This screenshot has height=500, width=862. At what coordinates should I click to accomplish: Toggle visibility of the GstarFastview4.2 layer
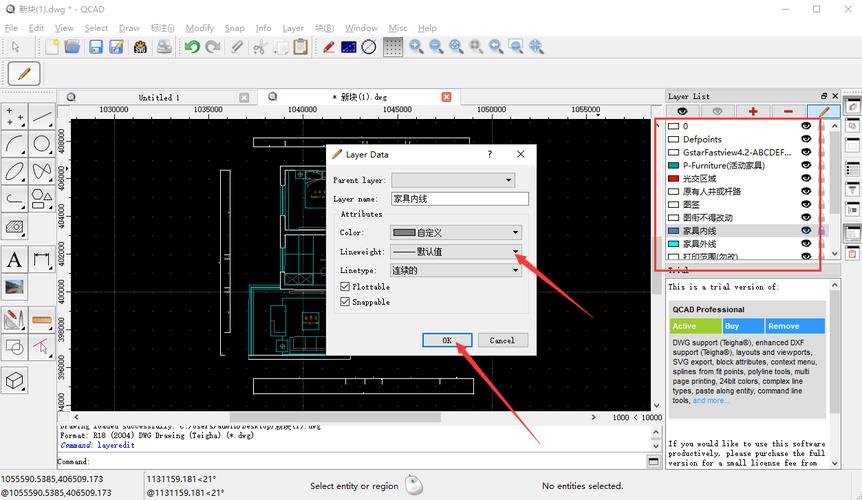coord(806,152)
